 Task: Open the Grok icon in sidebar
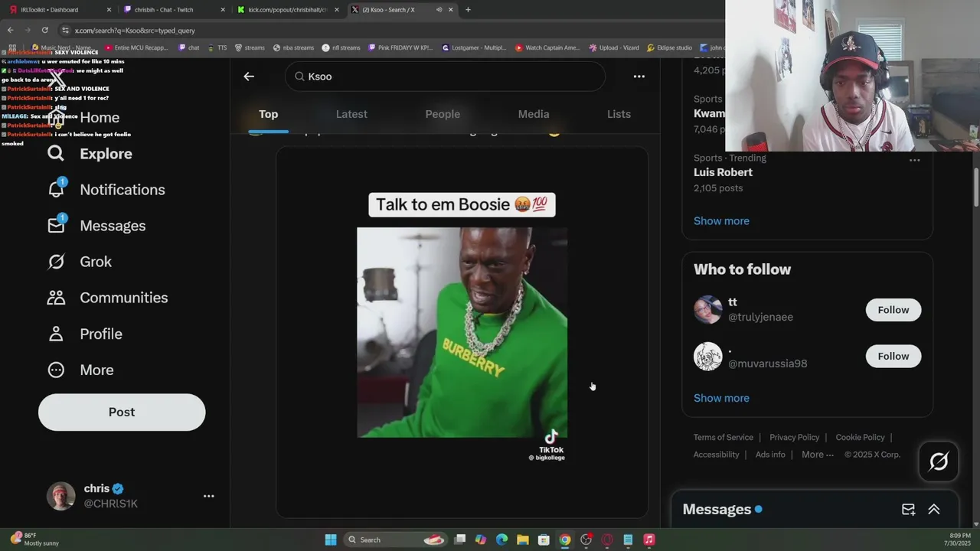tap(56, 262)
